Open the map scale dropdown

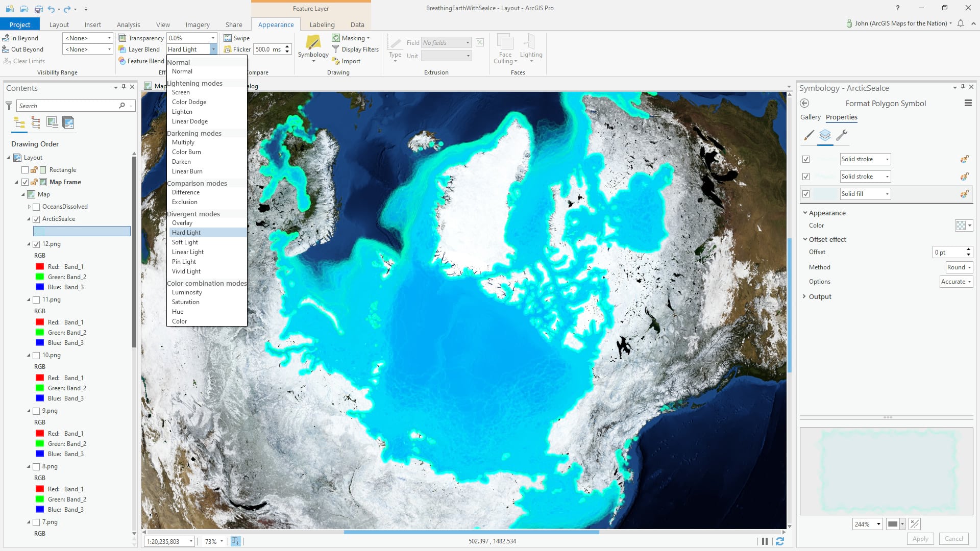tap(191, 541)
